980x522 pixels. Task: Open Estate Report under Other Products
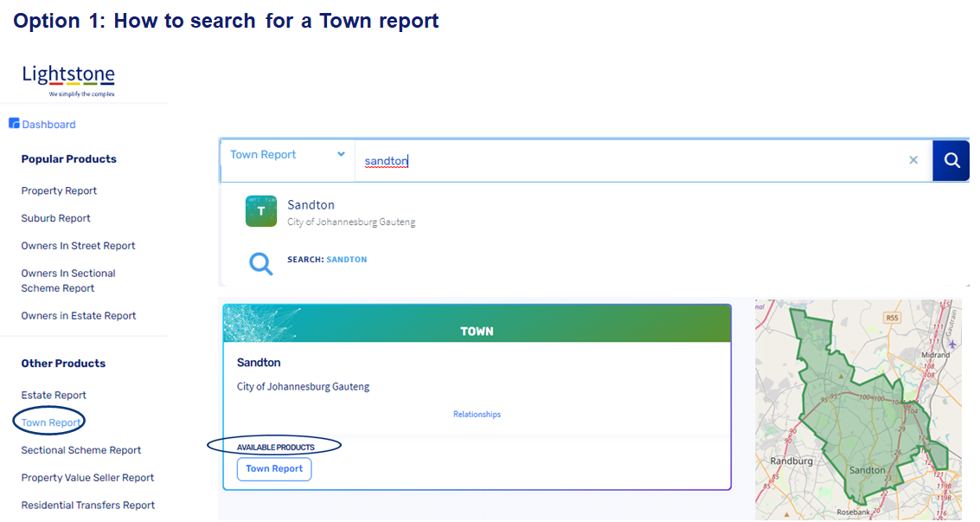pyautogui.click(x=54, y=396)
